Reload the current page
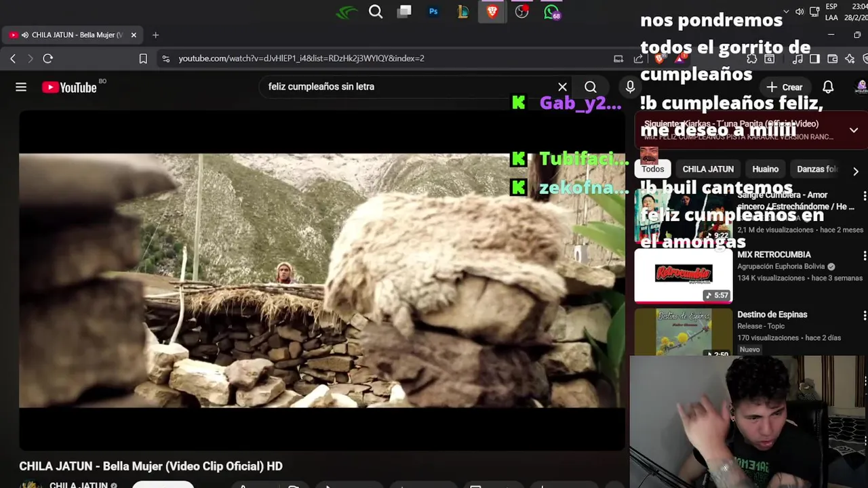The image size is (868, 488). 47,58
